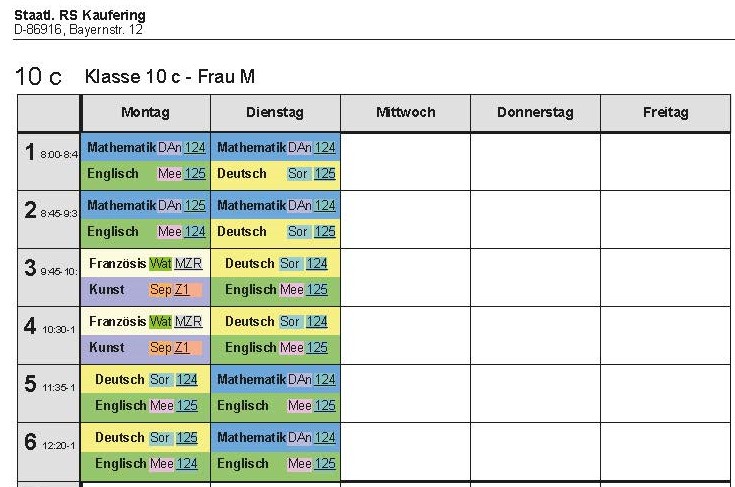Click the empty Mittwoch period 3 cell

[x=405, y=277]
